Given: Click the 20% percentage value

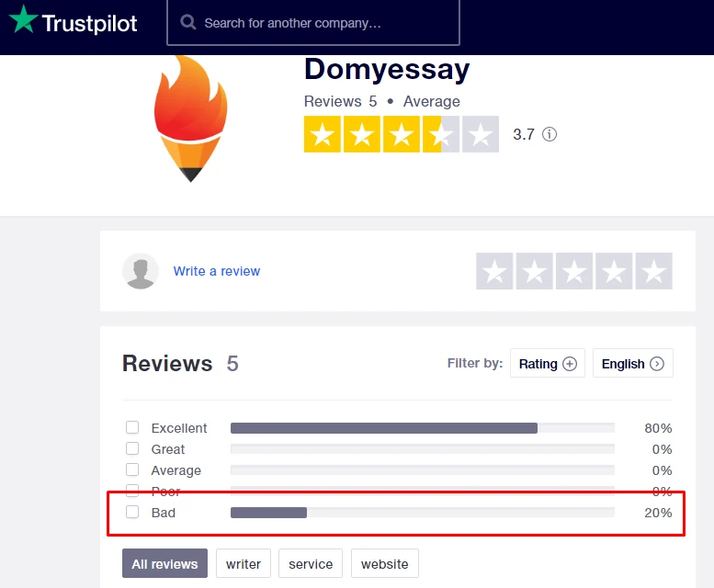Looking at the screenshot, I should coord(658,513).
